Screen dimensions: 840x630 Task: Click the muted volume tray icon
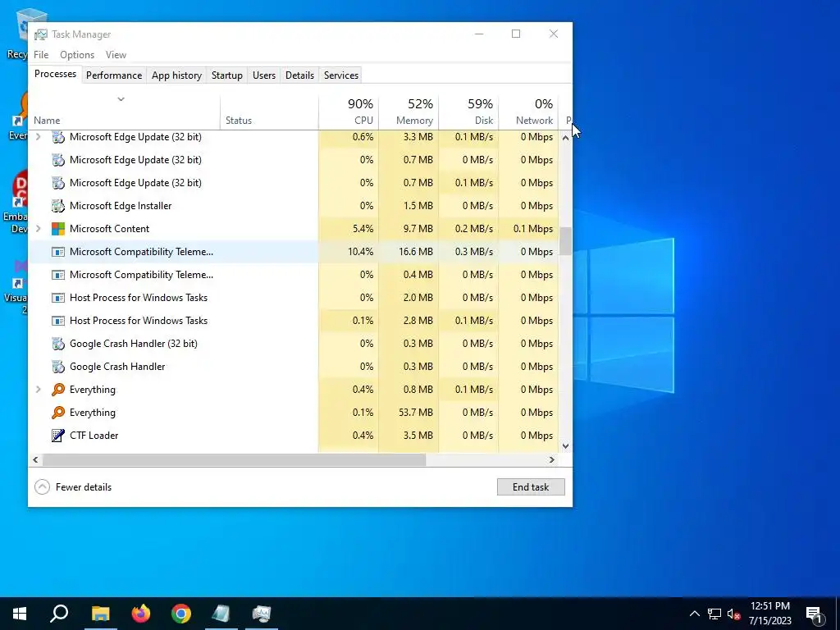coord(734,614)
